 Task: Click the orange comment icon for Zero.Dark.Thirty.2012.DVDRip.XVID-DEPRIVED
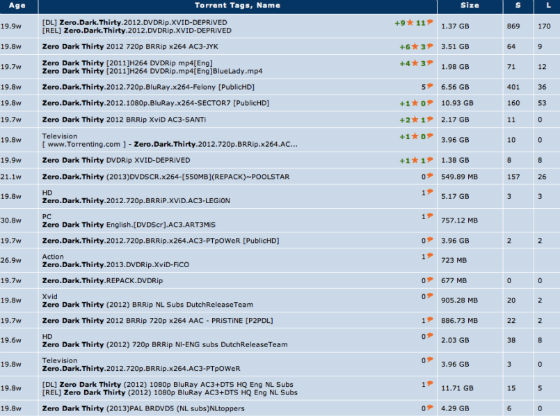[x=430, y=22]
